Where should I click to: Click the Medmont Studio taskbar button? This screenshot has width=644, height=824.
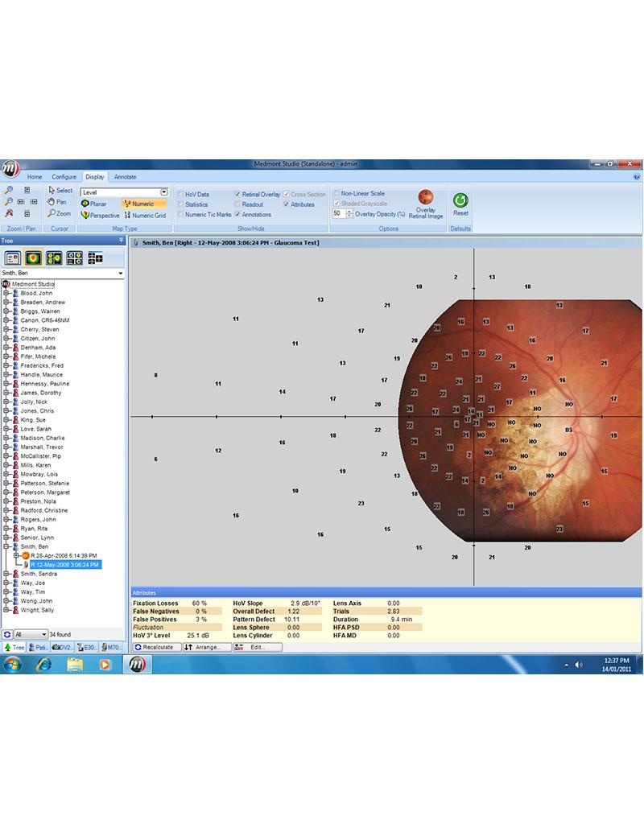137,664
